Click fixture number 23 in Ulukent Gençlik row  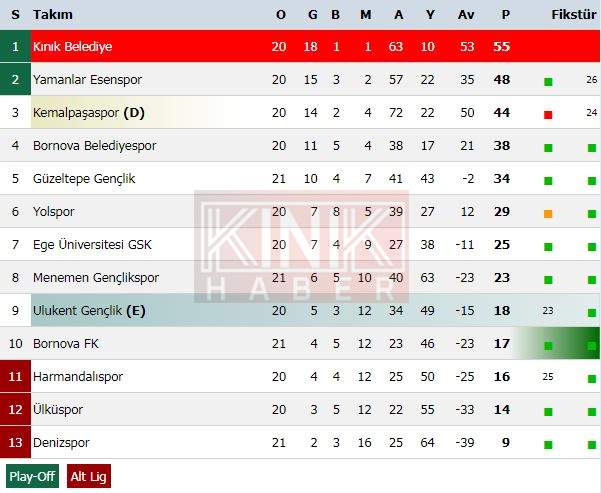tap(548, 311)
